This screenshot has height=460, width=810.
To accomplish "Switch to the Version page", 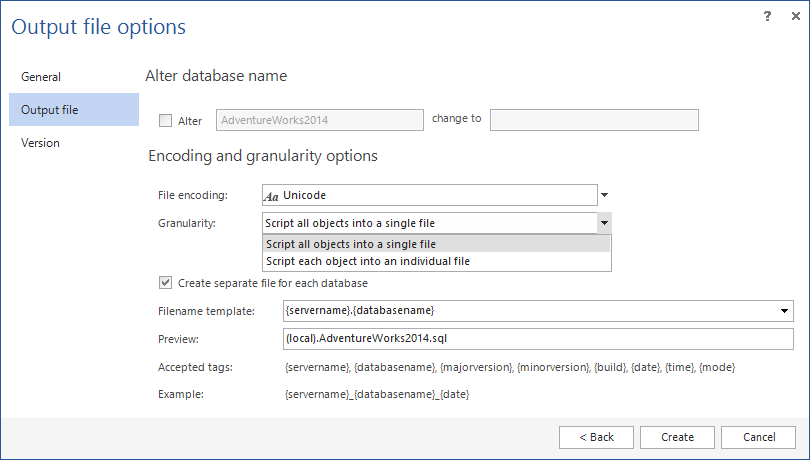I will (x=41, y=143).
